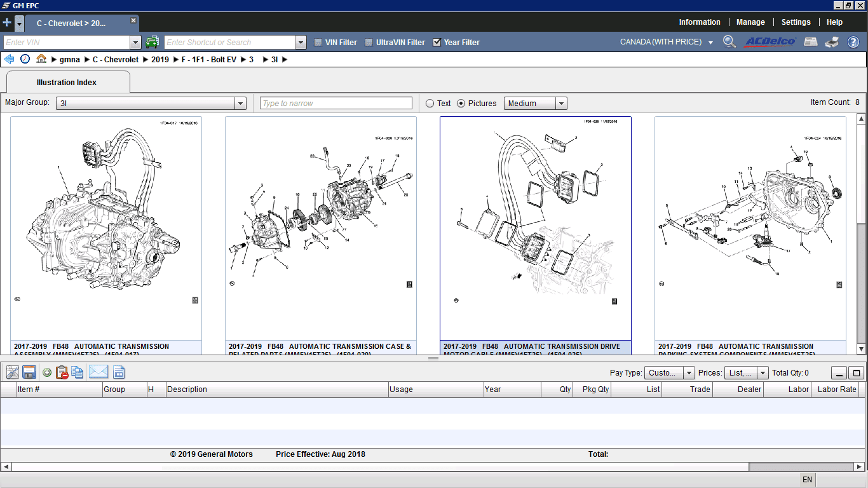Click the C - Chevrolet breadcrumb link
868x488 pixels.
[115, 60]
